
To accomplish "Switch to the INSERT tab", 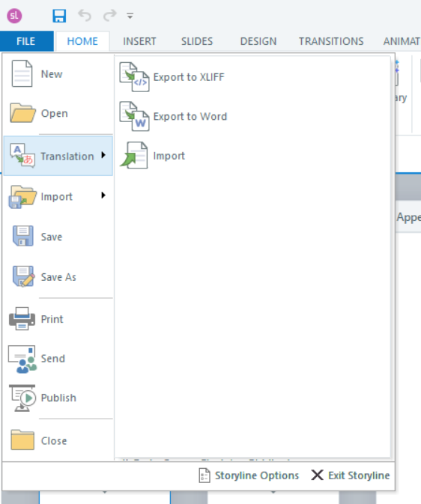I will click(x=139, y=41).
